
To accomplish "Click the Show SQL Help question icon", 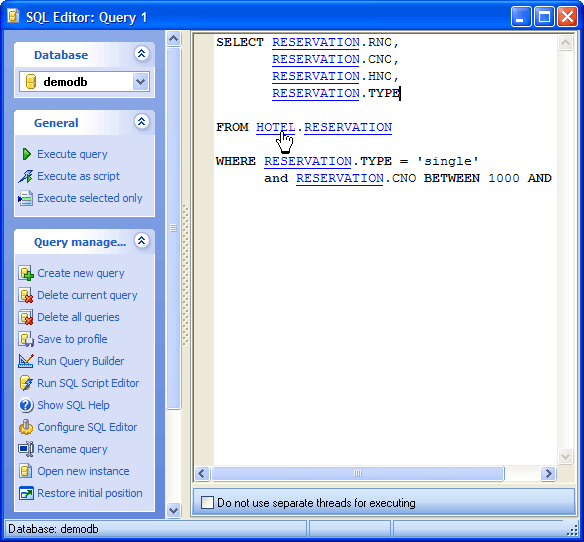I will [26, 405].
